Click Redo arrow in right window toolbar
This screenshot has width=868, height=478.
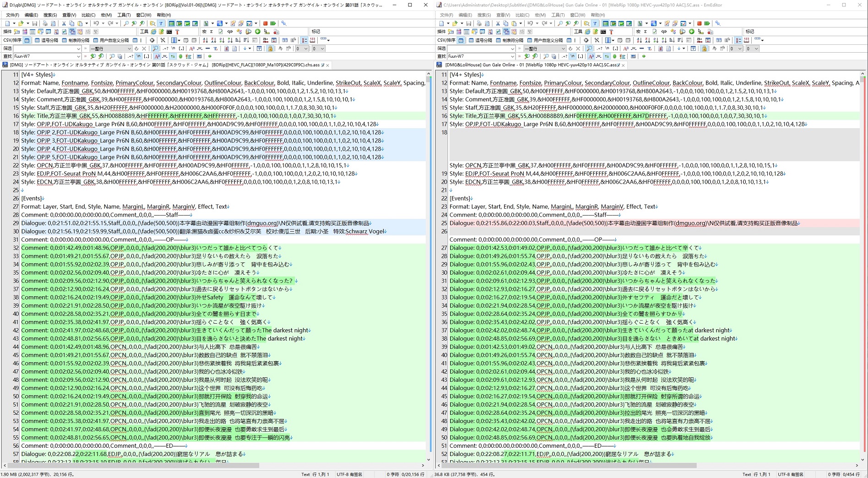click(544, 23)
